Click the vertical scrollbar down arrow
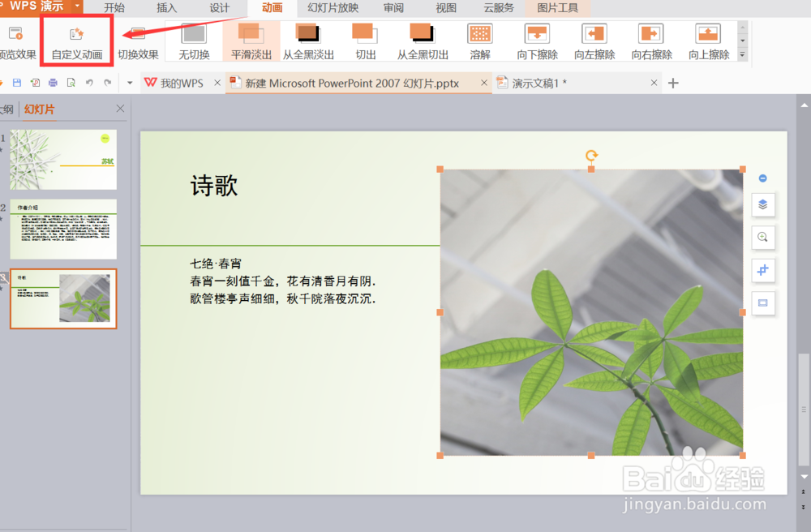Image resolution: width=811 pixels, height=532 pixels. tap(804, 477)
